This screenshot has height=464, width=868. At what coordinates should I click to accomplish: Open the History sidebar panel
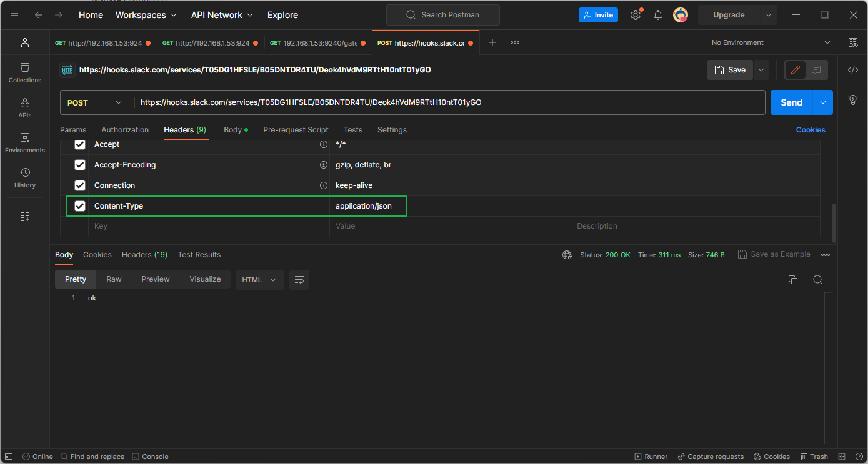coord(25,177)
